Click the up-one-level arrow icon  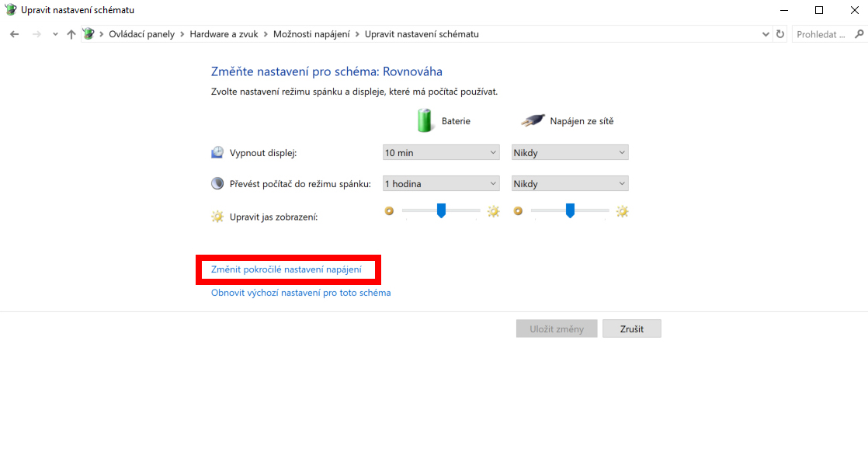pos(71,33)
